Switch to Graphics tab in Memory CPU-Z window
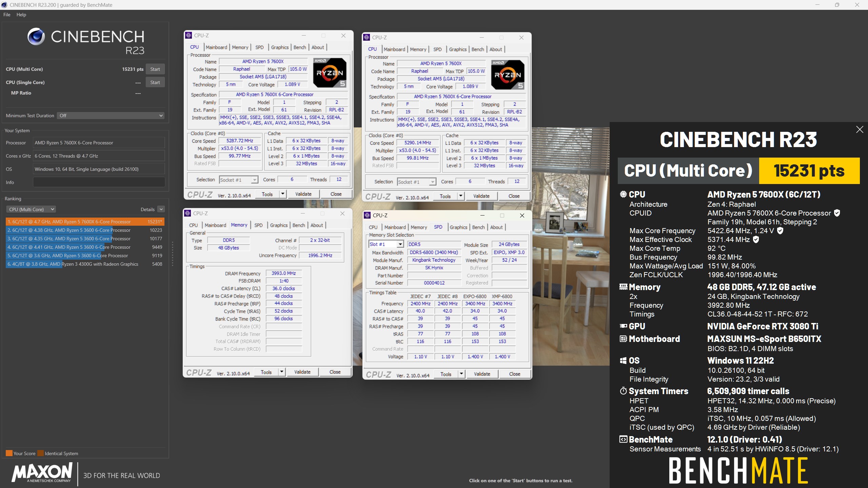 coord(279,225)
